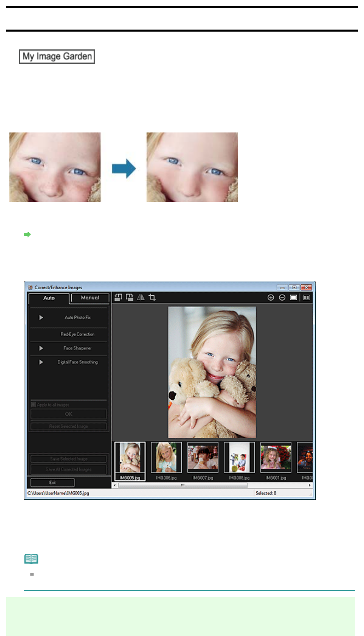Click the Exit button
Image resolution: width=364 pixels, height=636 pixels.
[53, 482]
